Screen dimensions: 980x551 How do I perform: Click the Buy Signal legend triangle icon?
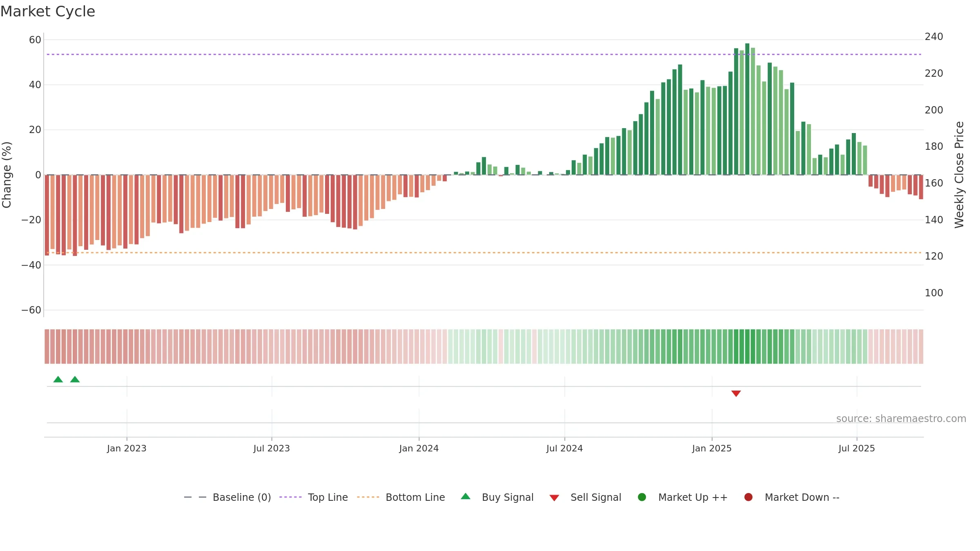(465, 496)
